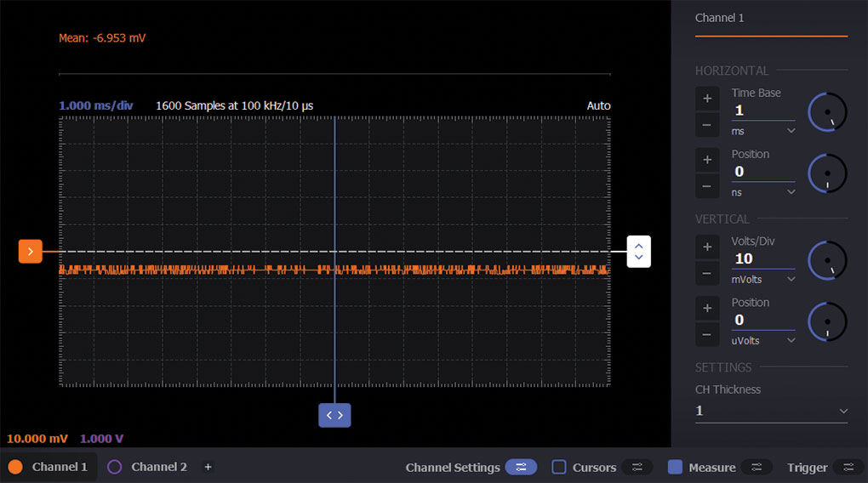Click the vertical Position rotary knob
This screenshot has width=868, height=483.
click(x=827, y=321)
